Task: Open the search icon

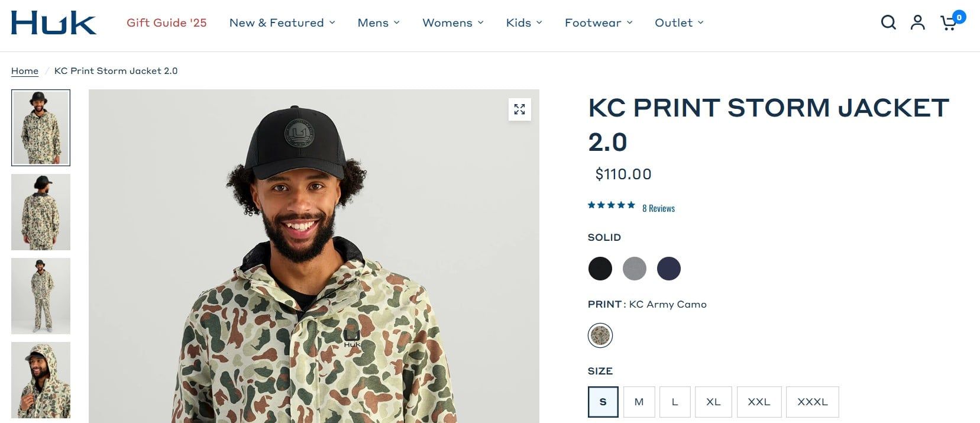Action: [x=888, y=22]
